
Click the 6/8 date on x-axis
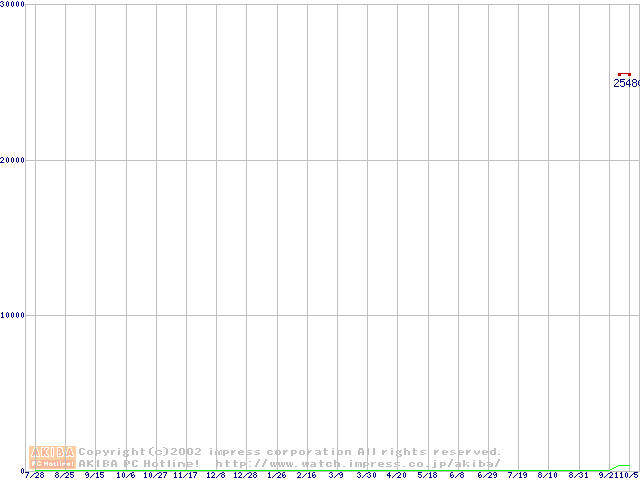click(457, 475)
